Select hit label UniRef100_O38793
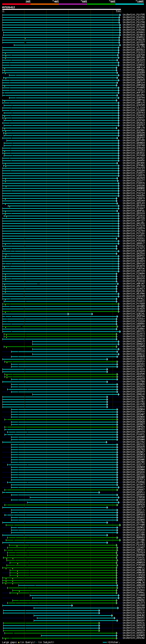Screen dimensions: 146x644 pyautogui.click(x=134, y=588)
